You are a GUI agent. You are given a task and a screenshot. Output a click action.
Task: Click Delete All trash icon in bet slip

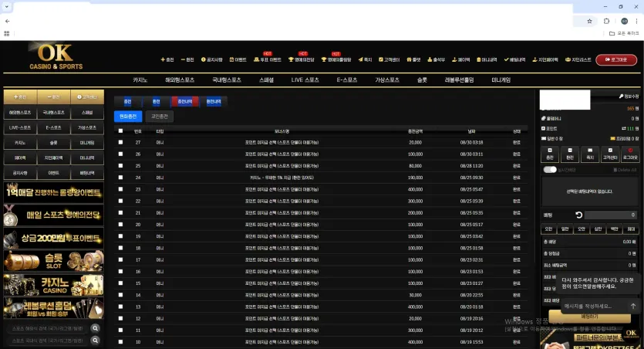pyautogui.click(x=625, y=170)
